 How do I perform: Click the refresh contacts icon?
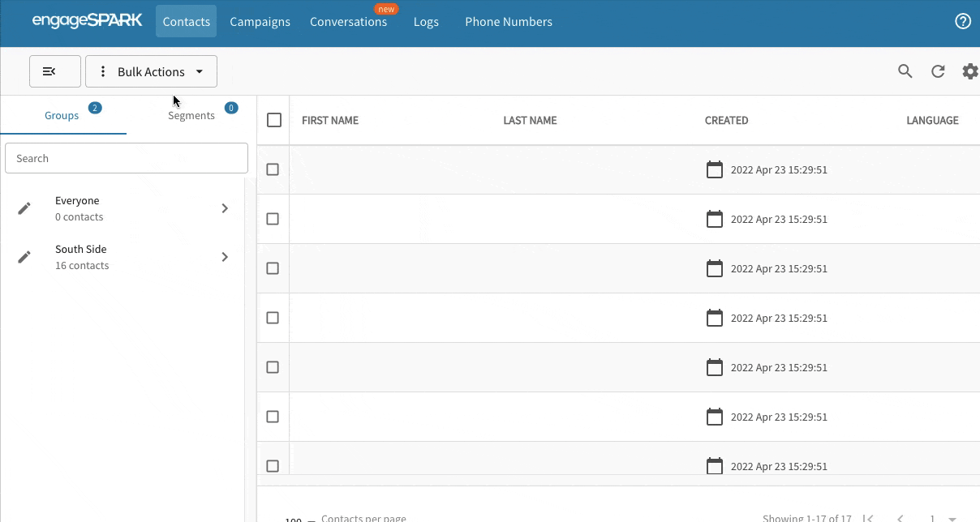pos(938,71)
